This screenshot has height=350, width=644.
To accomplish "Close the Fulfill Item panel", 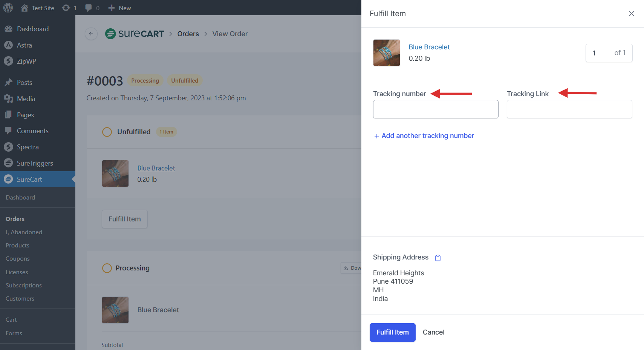I will click(x=631, y=14).
